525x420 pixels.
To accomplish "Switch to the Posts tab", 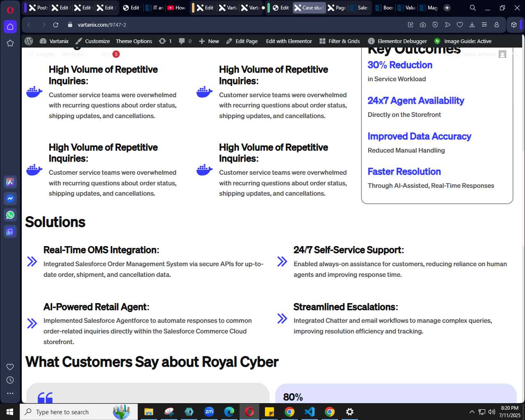I will (38, 8).
